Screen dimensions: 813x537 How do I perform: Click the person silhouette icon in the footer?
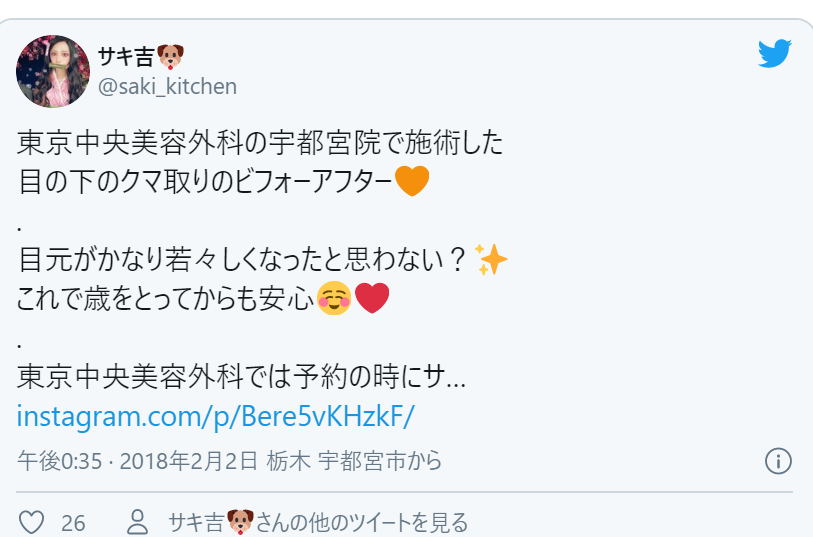138,522
